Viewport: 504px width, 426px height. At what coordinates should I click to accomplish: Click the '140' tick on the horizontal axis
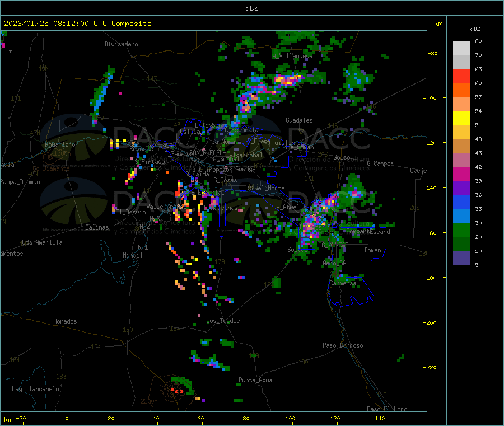380,418
